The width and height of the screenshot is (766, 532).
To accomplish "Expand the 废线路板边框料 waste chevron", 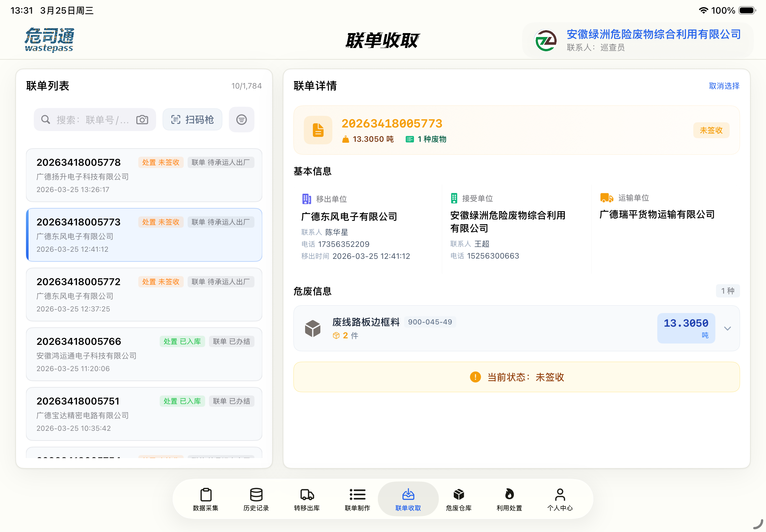I will coord(728,329).
